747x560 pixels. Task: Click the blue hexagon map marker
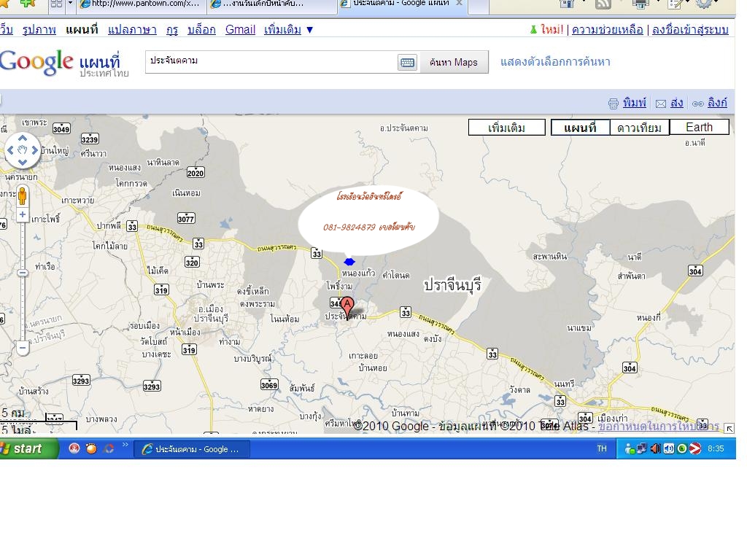pyautogui.click(x=349, y=262)
